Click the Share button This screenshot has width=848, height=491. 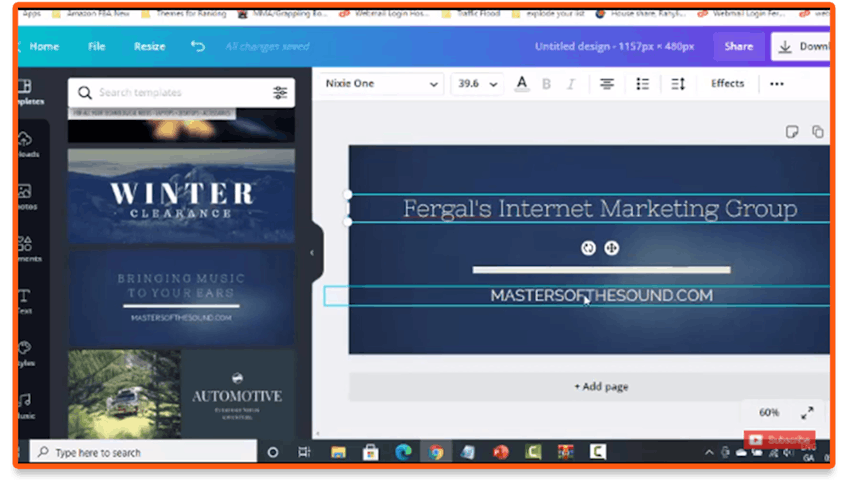coord(738,47)
